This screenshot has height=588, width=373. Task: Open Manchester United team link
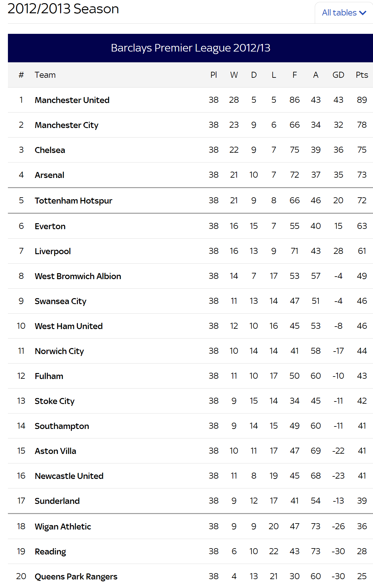(x=72, y=100)
